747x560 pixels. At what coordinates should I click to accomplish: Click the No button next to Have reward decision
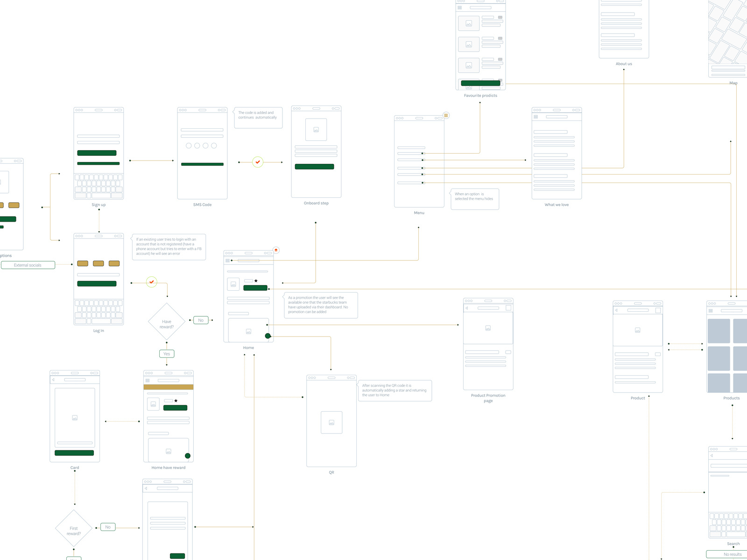(201, 320)
